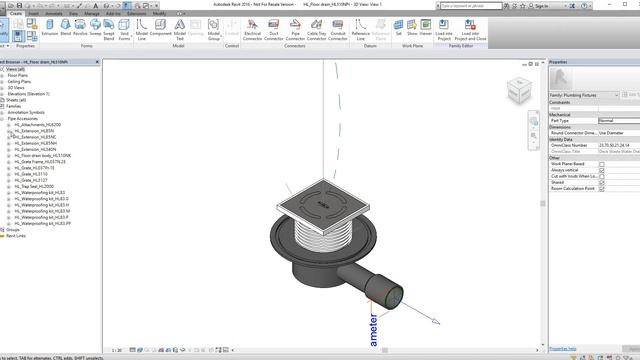
Task: Select HL_Trap Seal_HL2000 family
Action: pos(34,187)
